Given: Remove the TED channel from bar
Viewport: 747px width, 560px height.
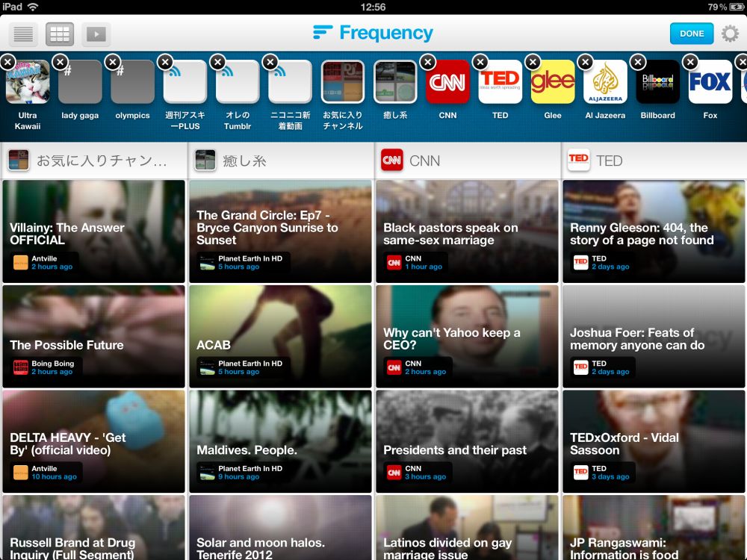Looking at the screenshot, I should click(x=480, y=62).
